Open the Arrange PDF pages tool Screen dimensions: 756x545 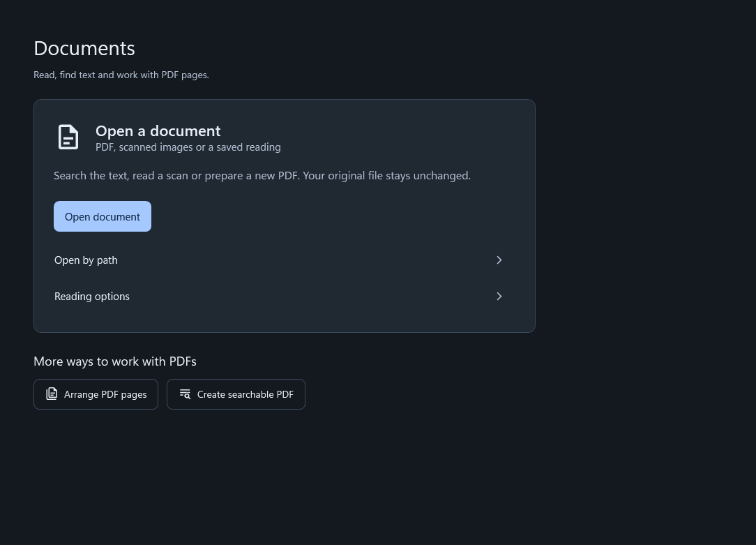coord(96,394)
